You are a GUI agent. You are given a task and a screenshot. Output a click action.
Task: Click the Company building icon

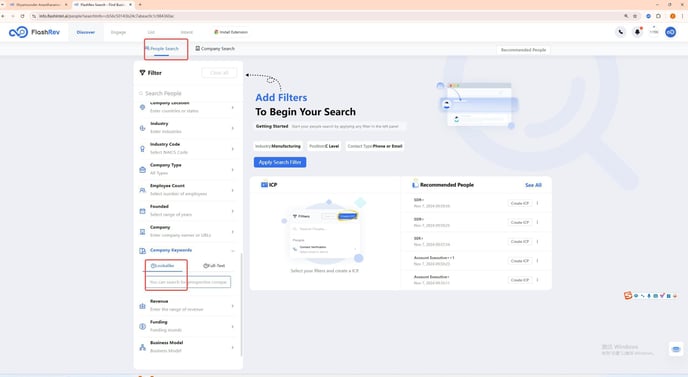pos(142,232)
